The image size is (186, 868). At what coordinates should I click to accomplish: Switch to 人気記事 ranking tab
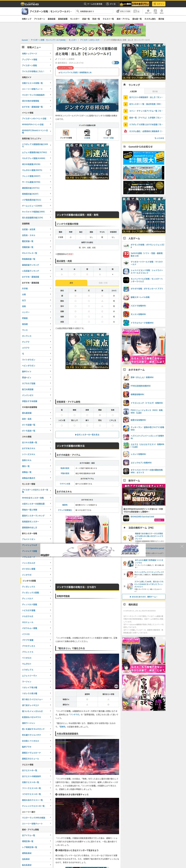[x=133, y=91]
